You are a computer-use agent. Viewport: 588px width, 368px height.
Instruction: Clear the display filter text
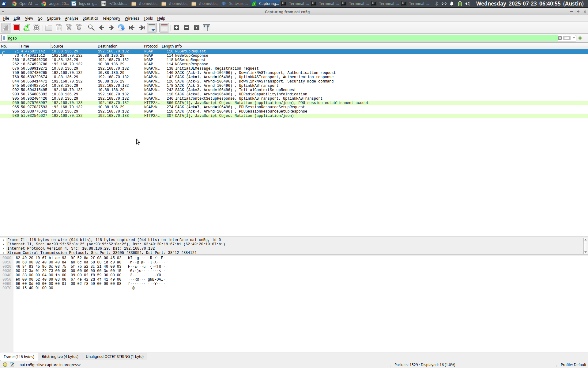[560, 38]
